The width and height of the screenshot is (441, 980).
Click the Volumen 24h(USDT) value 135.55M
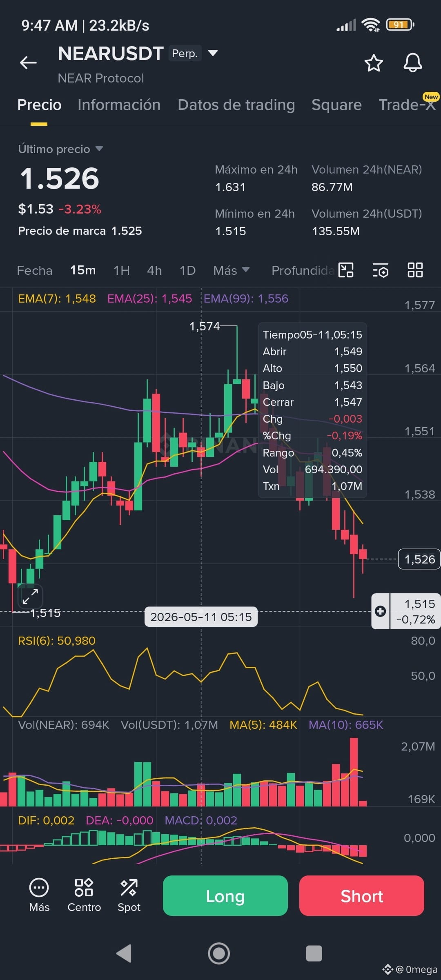click(x=336, y=231)
